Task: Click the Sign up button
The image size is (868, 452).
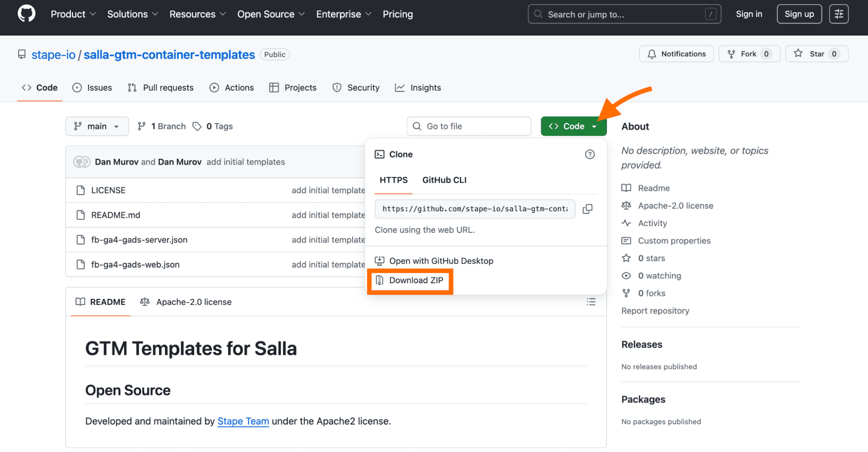Action: [x=799, y=14]
